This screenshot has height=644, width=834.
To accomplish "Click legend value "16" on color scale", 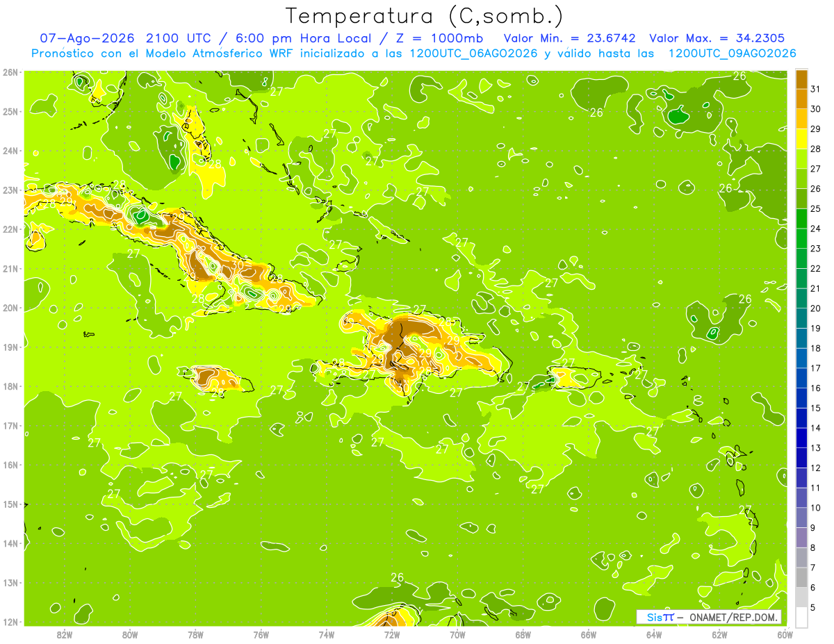I will [816, 388].
